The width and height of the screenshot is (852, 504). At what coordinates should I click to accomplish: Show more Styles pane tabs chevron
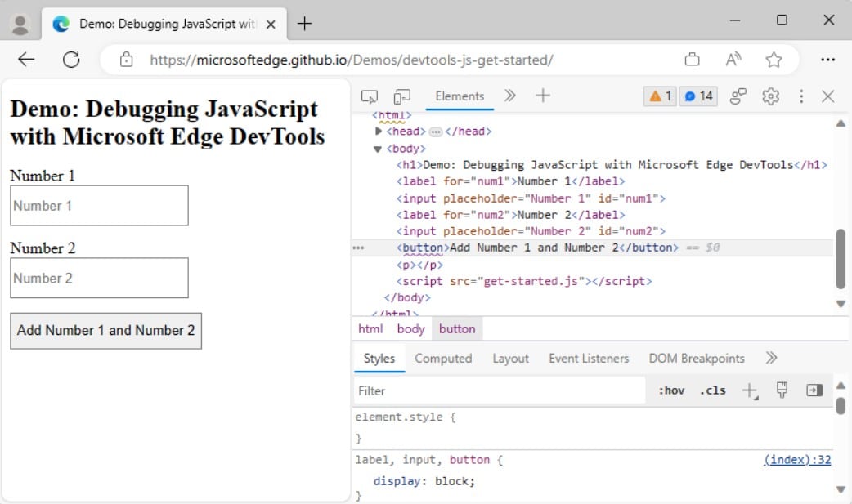771,358
